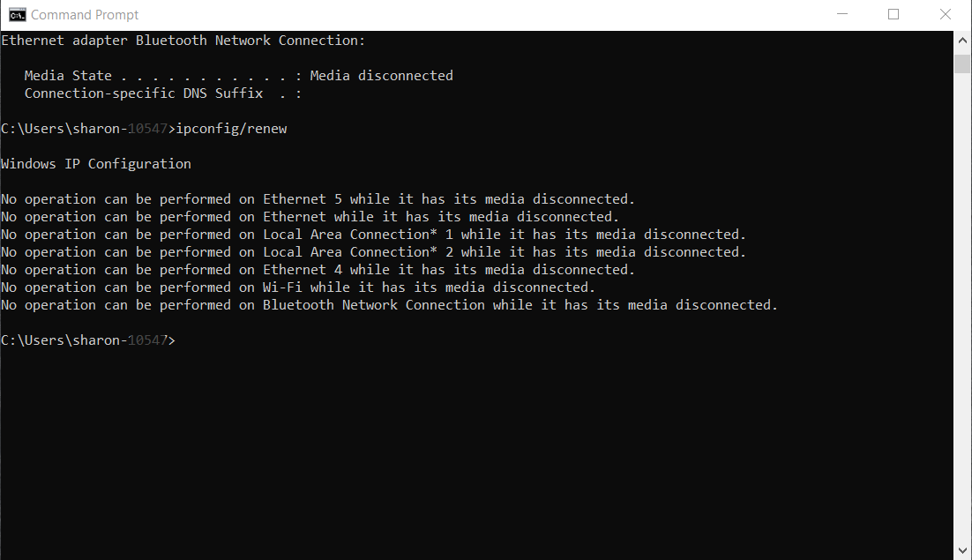Click the Ethernet 4 disconnected message
This screenshot has height=560, width=972.
point(318,269)
